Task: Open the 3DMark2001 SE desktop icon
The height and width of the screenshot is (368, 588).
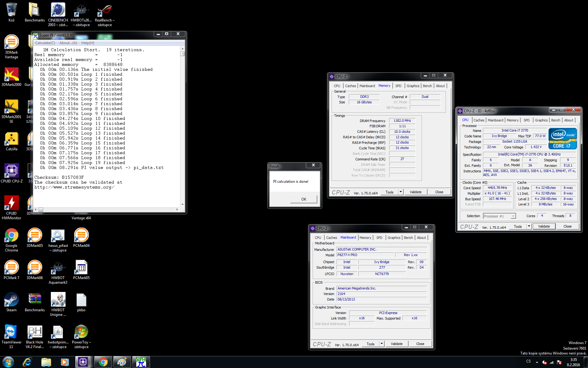Action: 11,111
